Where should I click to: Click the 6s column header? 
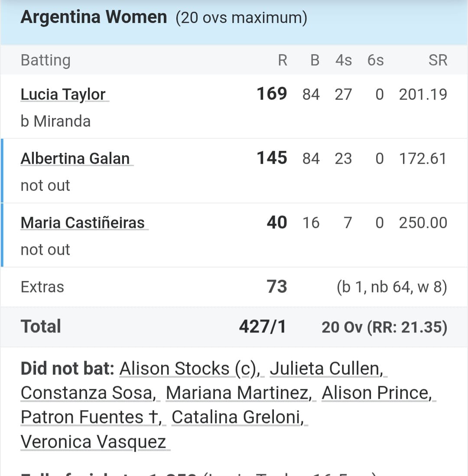tap(375, 60)
